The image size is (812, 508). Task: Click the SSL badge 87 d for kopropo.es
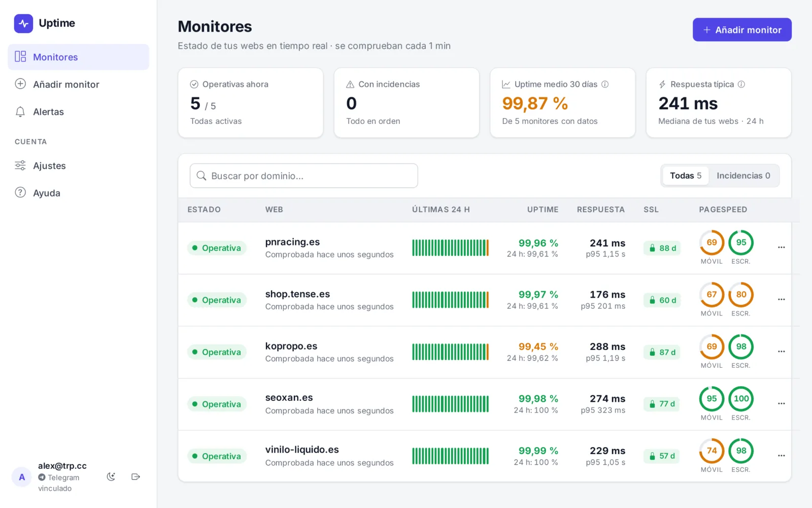662,352
